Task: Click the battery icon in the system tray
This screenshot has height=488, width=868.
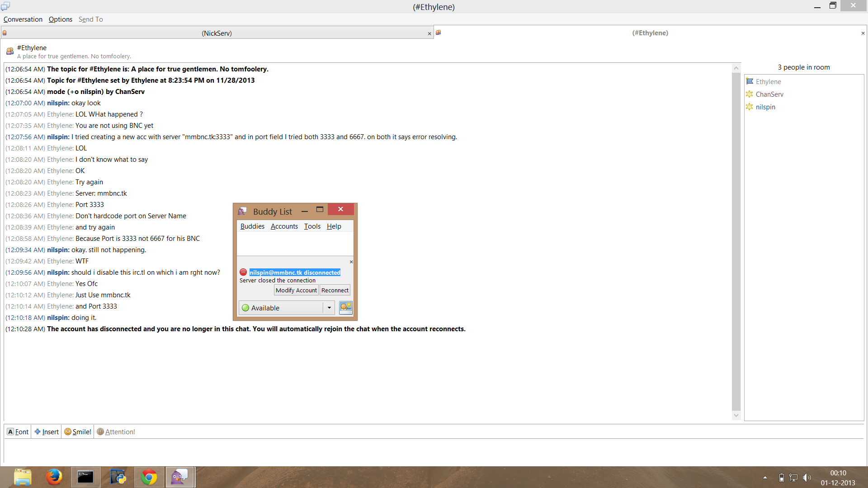Action: click(781, 478)
